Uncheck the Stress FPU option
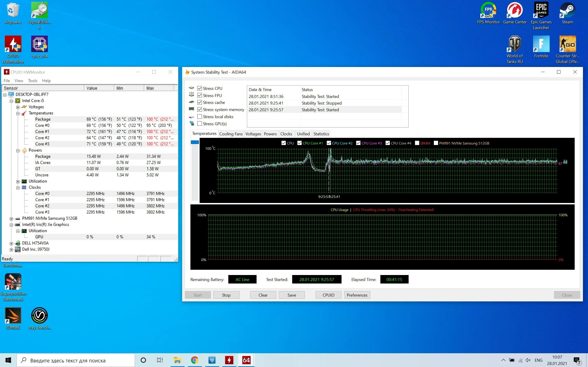 [199, 95]
